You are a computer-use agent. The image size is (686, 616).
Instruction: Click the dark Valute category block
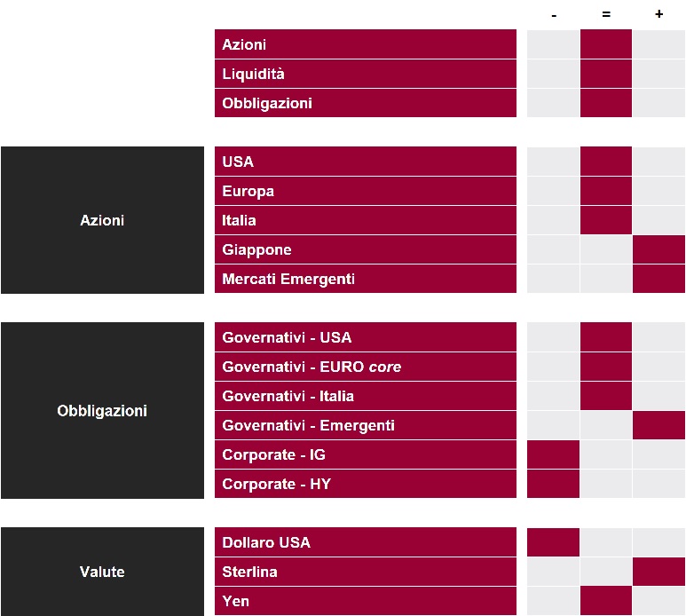[102, 572]
